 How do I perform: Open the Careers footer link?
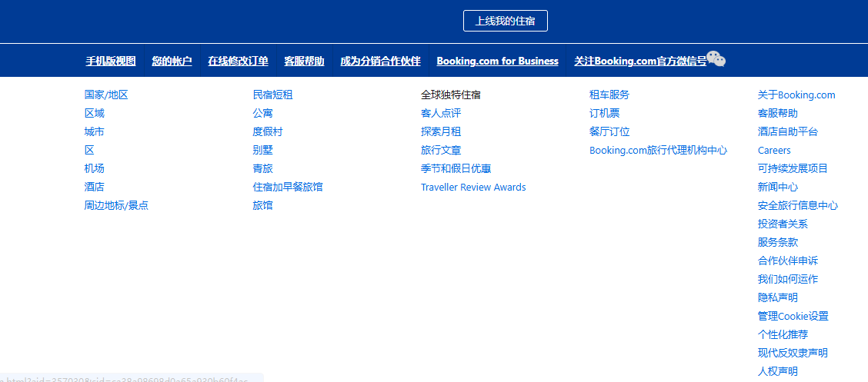click(x=774, y=151)
